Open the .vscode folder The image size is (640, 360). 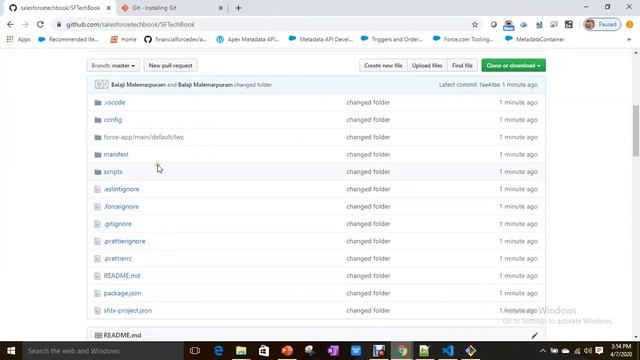point(114,102)
